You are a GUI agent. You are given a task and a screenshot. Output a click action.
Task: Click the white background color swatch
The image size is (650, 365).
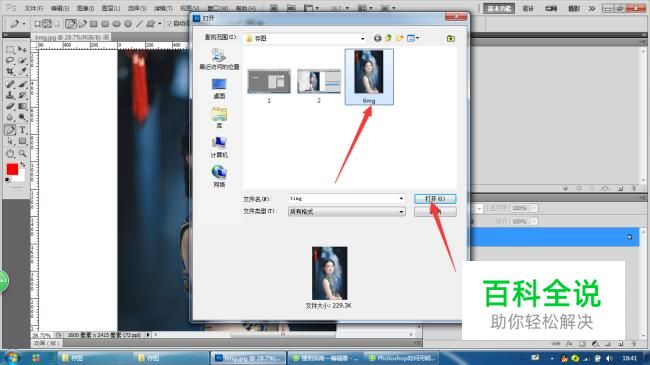tap(21, 177)
